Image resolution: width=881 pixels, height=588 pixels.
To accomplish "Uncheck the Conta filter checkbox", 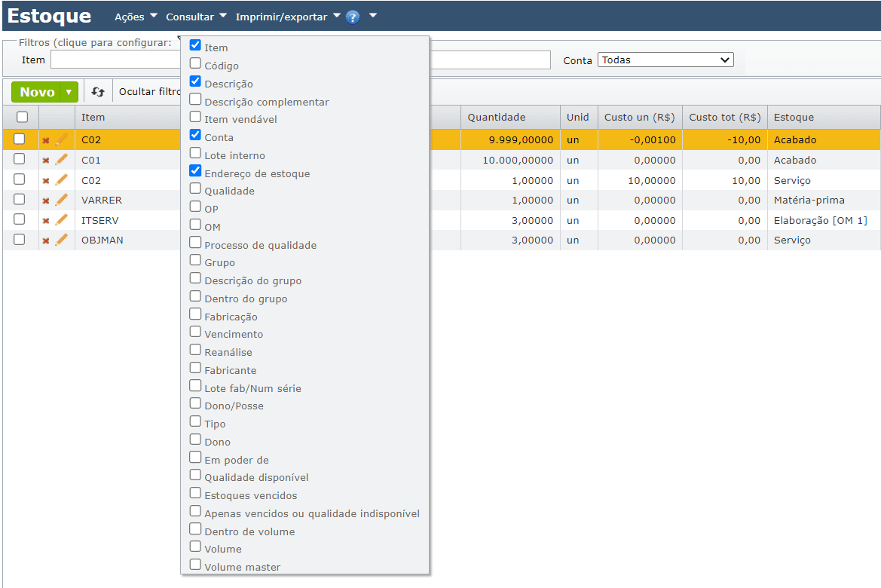I will [195, 134].
